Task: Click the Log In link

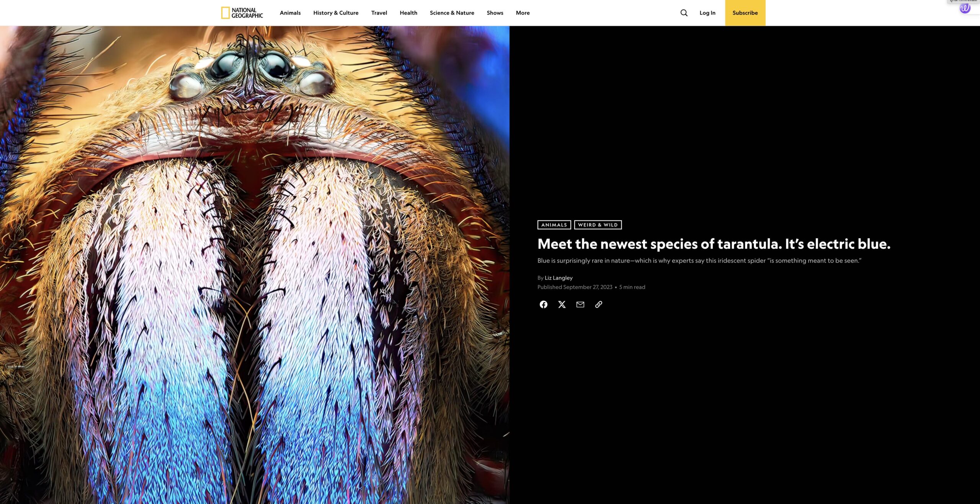Action: [707, 13]
